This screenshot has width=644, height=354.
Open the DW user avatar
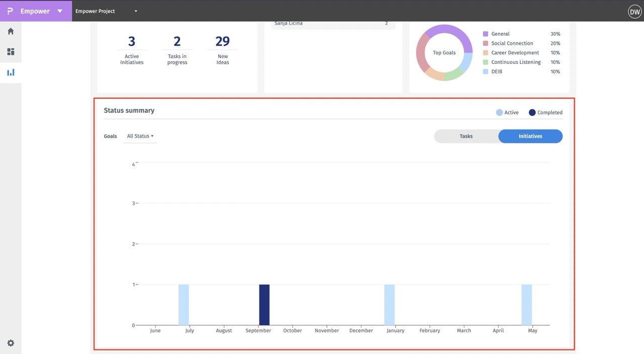coord(634,11)
